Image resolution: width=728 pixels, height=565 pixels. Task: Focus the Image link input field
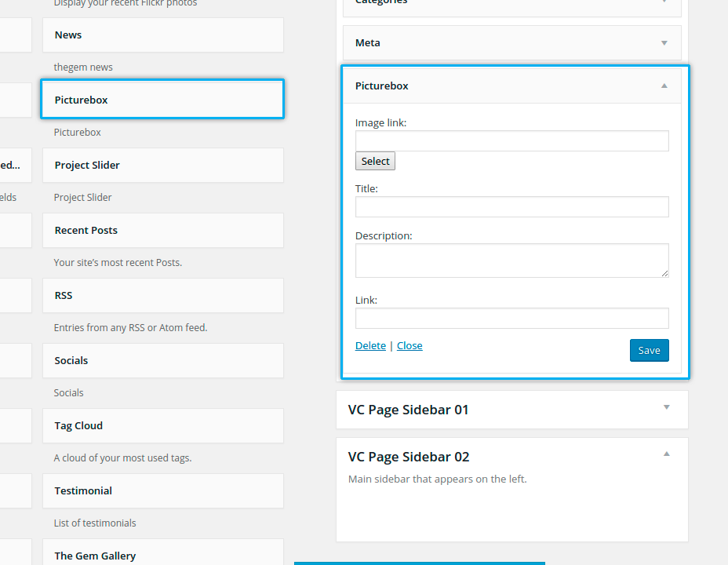pos(511,141)
